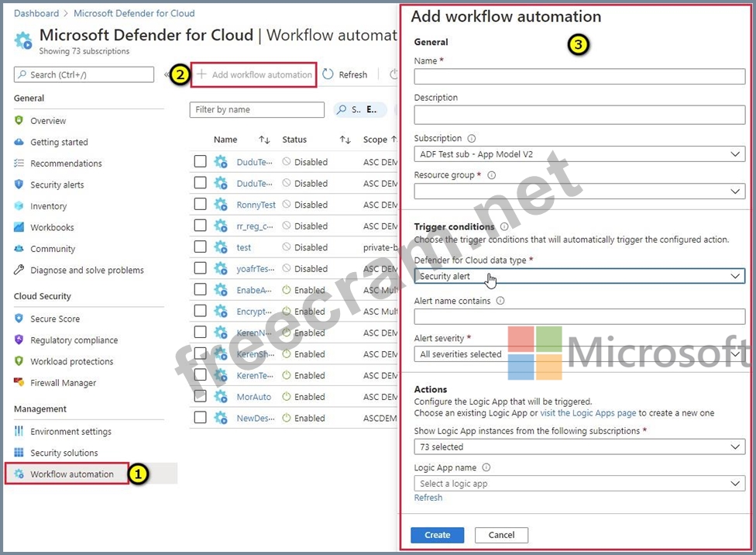Follow the visit the Logic Apps page link
Viewport: 756px width, 555px height.
pyautogui.click(x=588, y=413)
